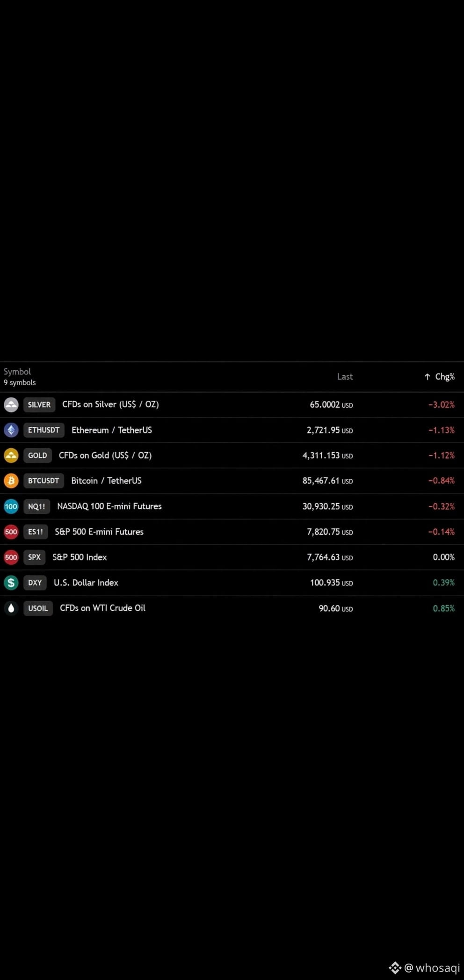464x980 pixels.
Task: Click the red 500 icon beside ES1!
Action: tap(11, 532)
